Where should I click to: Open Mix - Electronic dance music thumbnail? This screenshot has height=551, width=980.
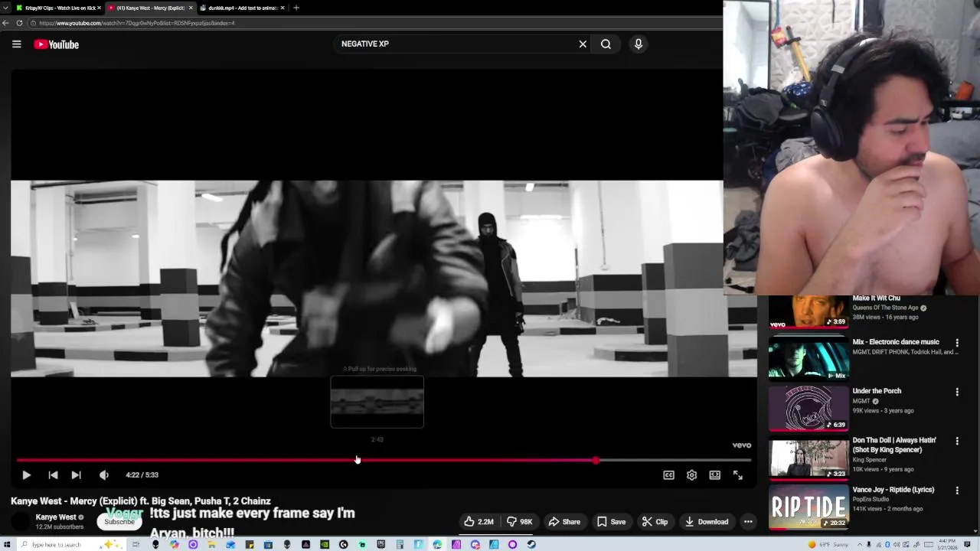[x=808, y=360]
